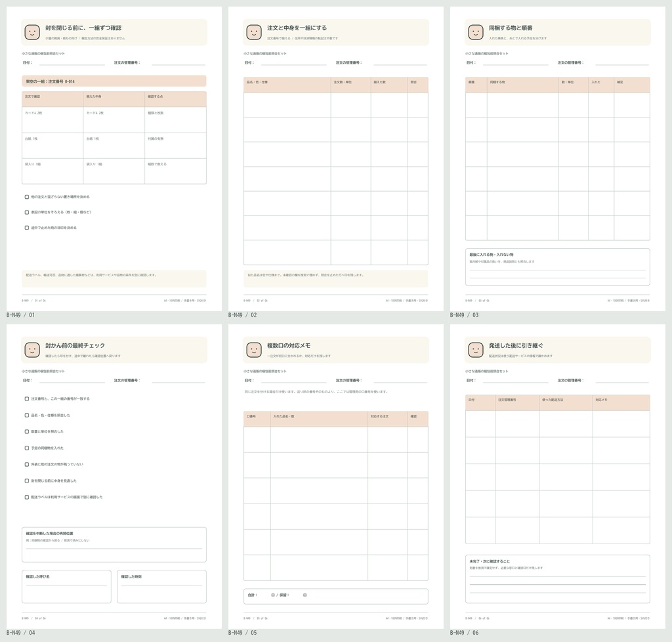Click the 合計 / 保留 totals box

(336, 596)
